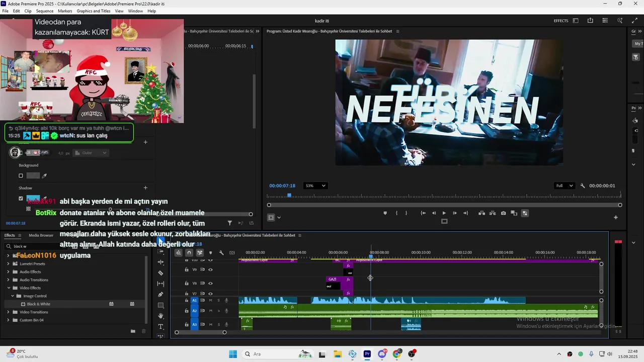Collapse the Image Control folder
Screen dimensions: 644x362
[x=13, y=296]
